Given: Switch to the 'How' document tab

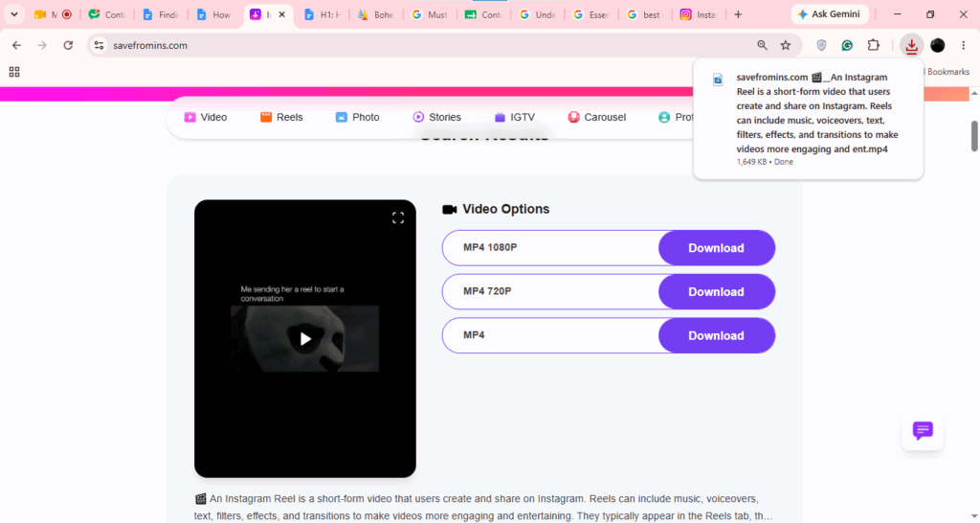Looking at the screenshot, I should (214, 14).
